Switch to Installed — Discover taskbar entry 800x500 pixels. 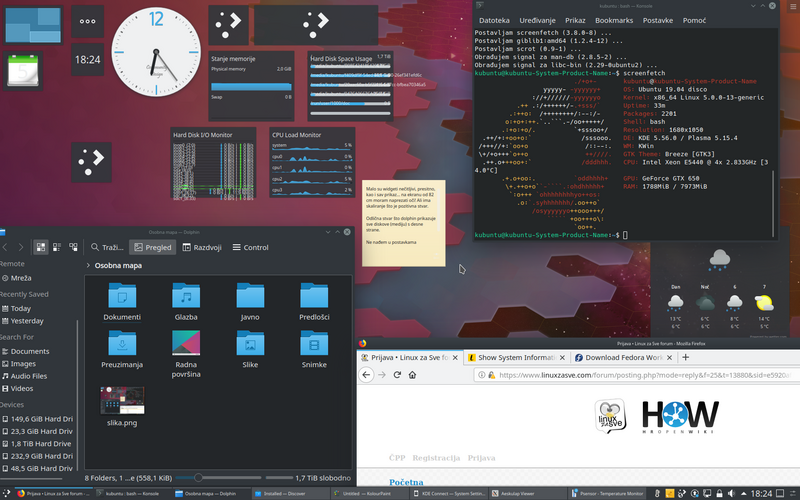(x=291, y=493)
